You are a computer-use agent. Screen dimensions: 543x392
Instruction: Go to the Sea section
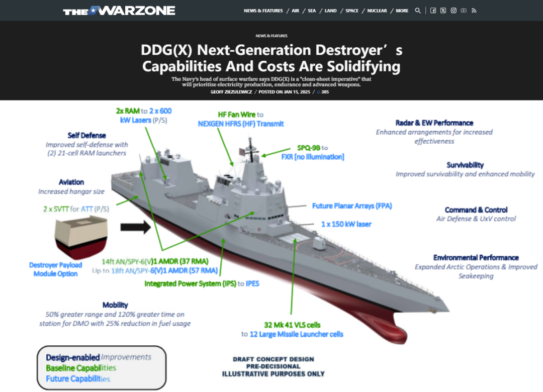[312, 11]
